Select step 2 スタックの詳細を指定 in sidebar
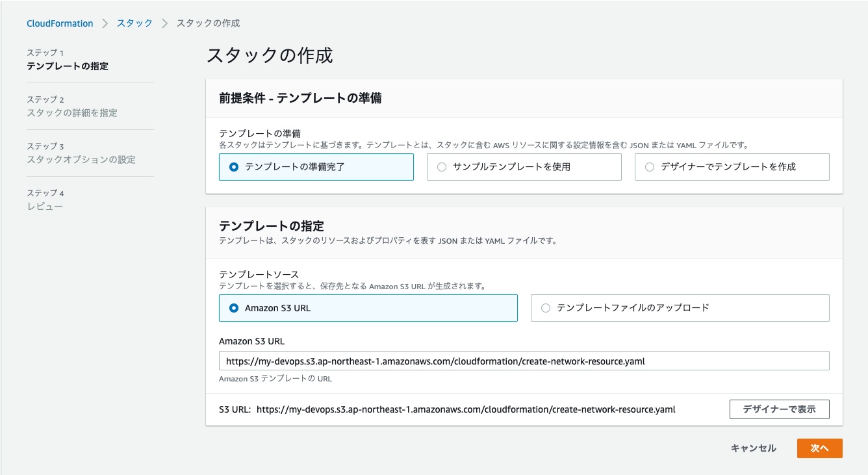Viewport: 868px width, 475px height. pos(72,113)
